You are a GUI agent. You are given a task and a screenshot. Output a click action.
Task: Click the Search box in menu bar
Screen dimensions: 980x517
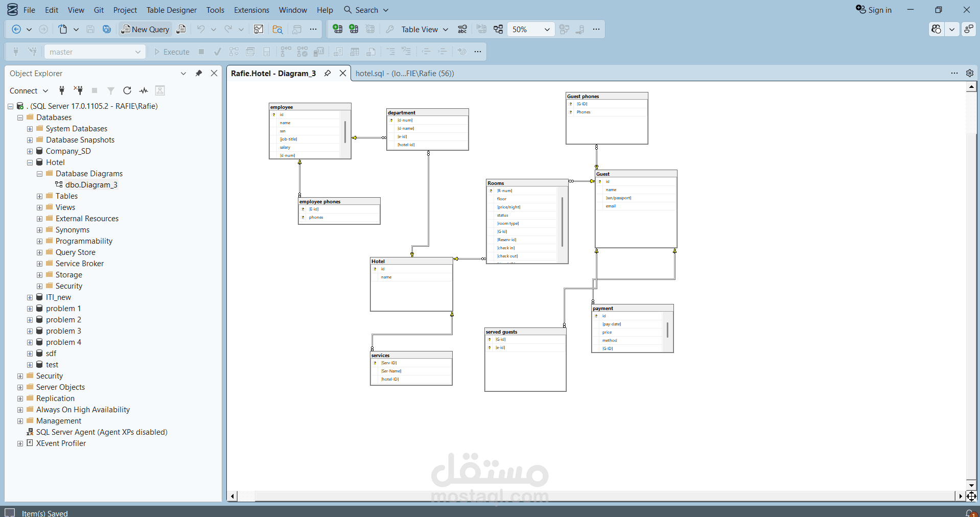pyautogui.click(x=366, y=10)
